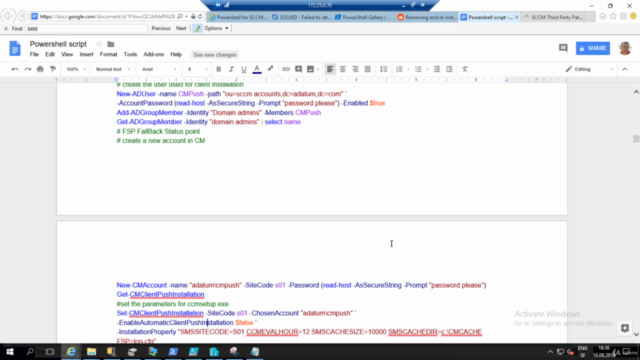Viewport: 640px width, 360px height.
Task: Insert image from the toolbar
Action: tap(311, 69)
